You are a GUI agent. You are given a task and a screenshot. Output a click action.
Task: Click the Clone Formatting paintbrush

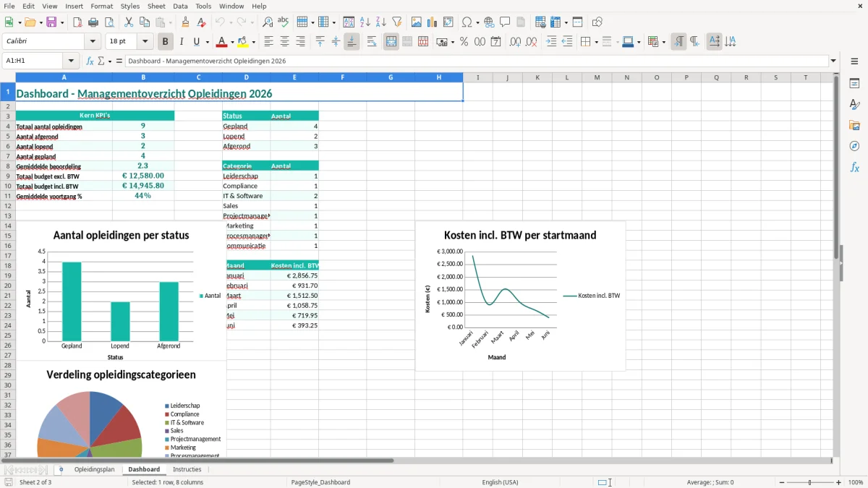tap(186, 22)
